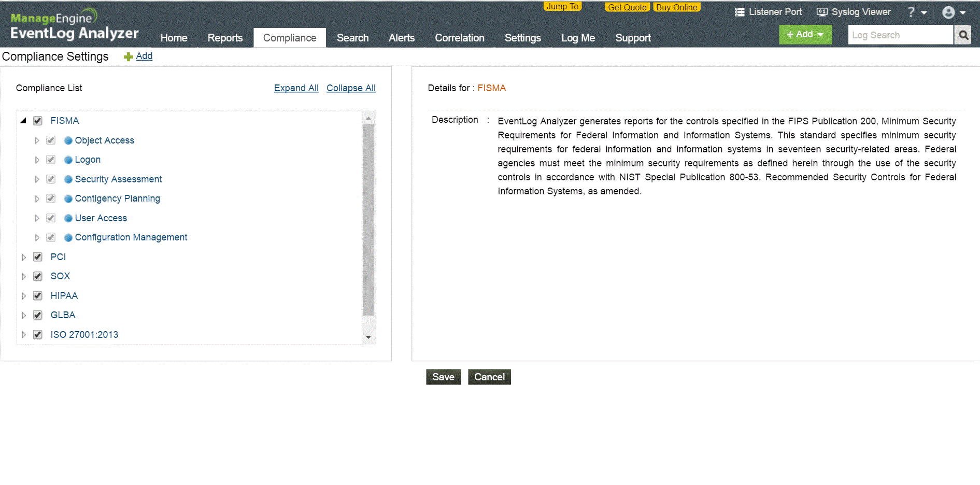The width and height of the screenshot is (980, 485).
Task: Open the user account avatar menu
Action: tap(954, 12)
